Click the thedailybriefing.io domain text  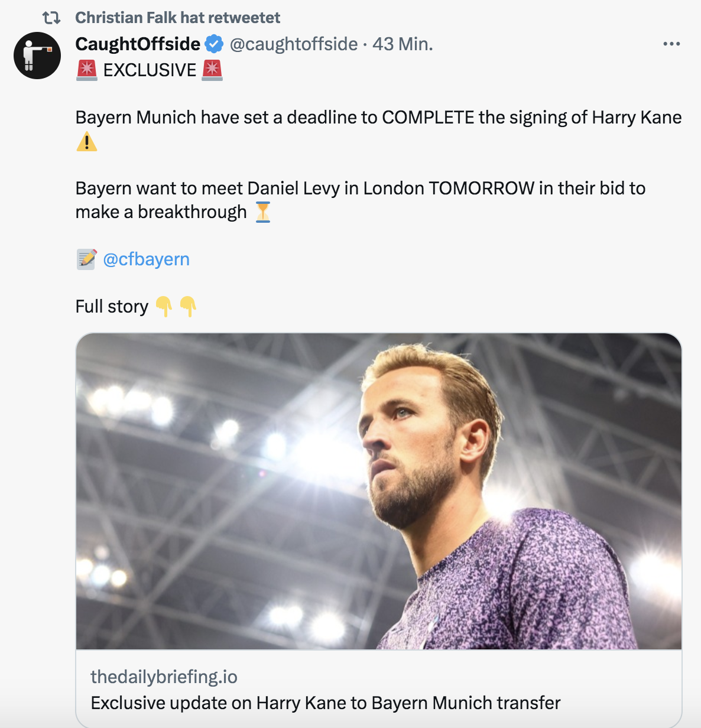tap(164, 677)
